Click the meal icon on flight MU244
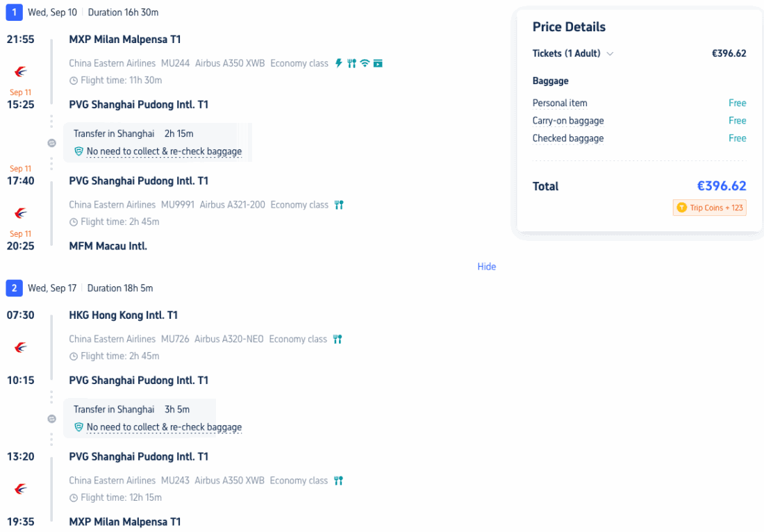 pos(352,63)
